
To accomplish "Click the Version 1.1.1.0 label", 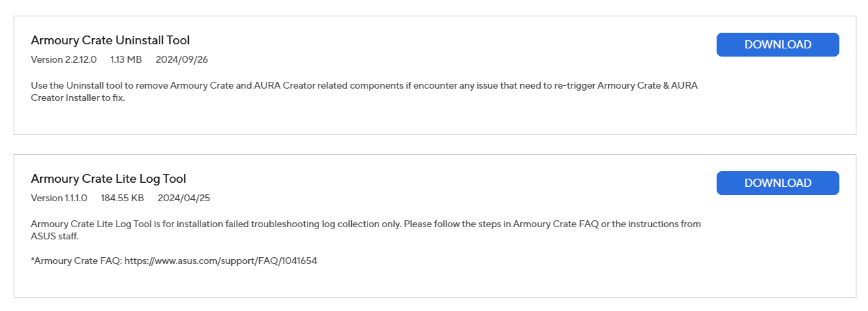I will [x=59, y=198].
